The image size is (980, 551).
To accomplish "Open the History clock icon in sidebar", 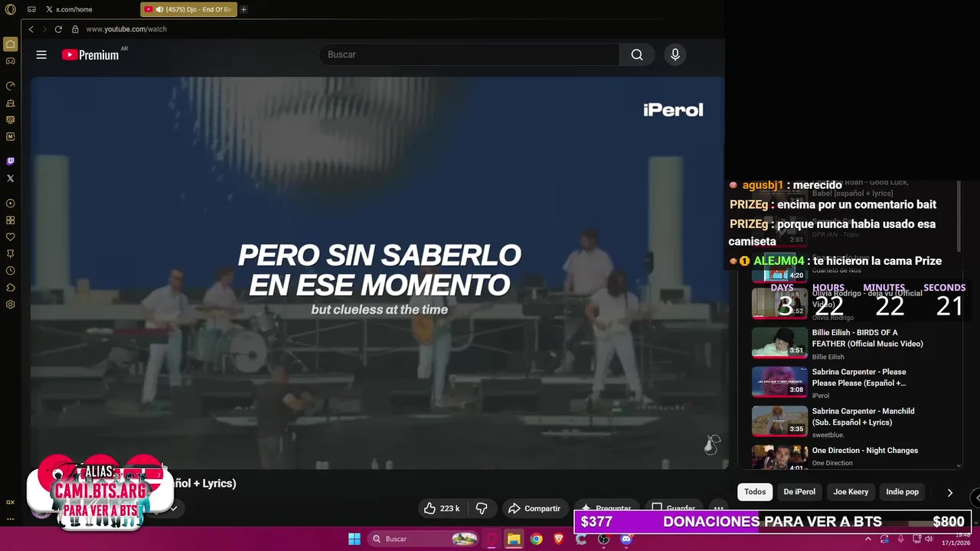I will [10, 271].
